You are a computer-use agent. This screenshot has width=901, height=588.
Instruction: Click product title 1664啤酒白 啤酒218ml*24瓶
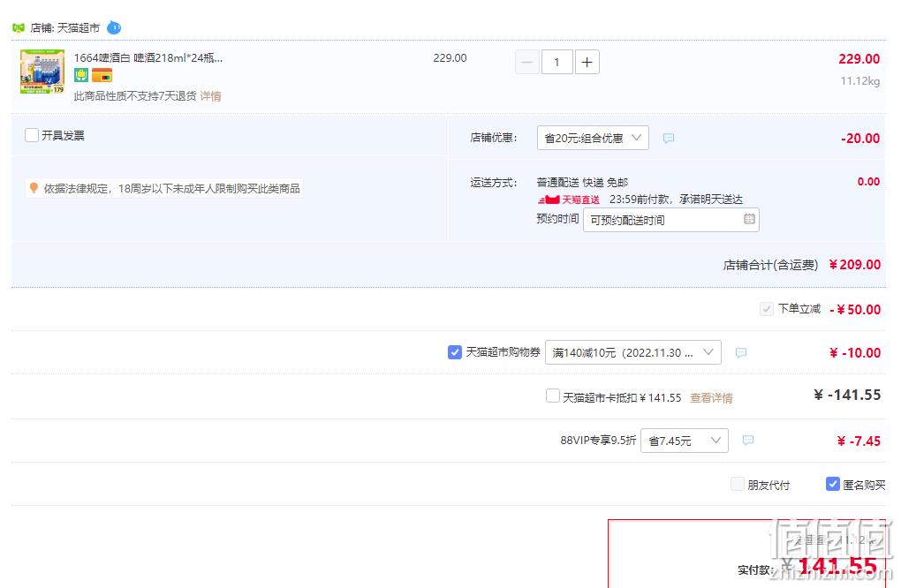pyautogui.click(x=148, y=57)
